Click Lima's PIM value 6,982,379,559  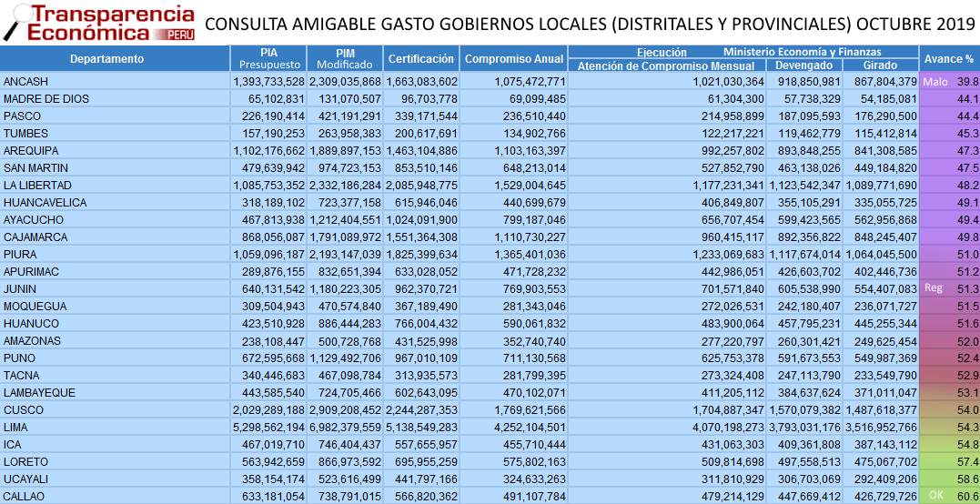click(345, 428)
